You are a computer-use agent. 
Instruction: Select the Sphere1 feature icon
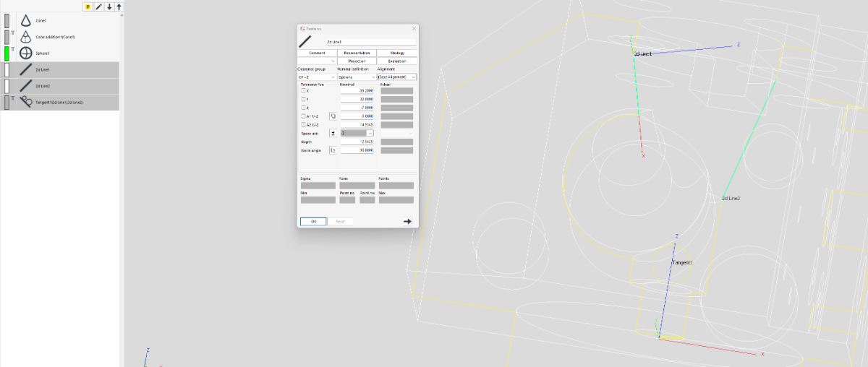coord(25,53)
